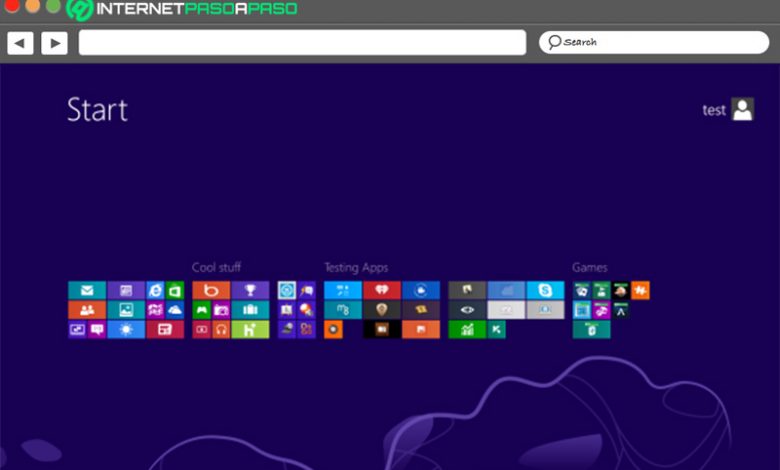
Task: Launch the Solitaire cards game tile
Action: 582,290
